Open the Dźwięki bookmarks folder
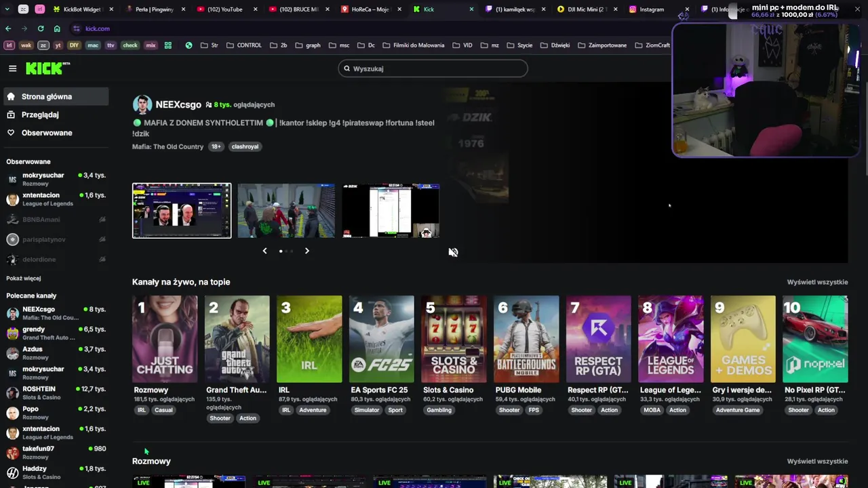This screenshot has height=488, width=868. pos(555,45)
